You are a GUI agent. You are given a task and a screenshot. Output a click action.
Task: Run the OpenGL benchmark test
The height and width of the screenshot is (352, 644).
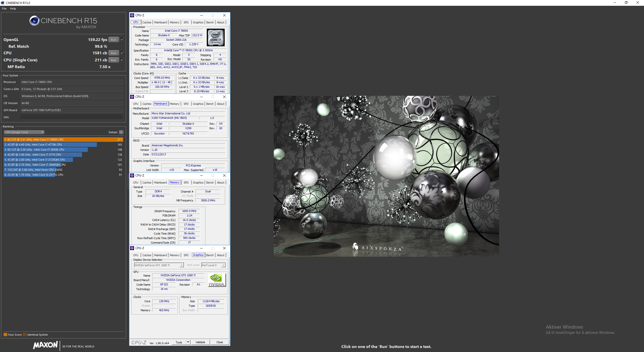coord(114,40)
